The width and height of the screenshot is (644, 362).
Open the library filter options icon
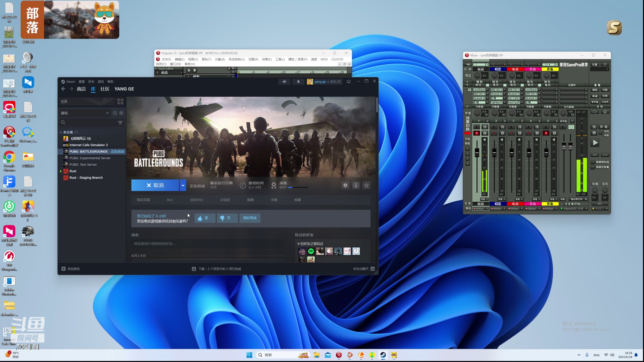tap(120, 122)
